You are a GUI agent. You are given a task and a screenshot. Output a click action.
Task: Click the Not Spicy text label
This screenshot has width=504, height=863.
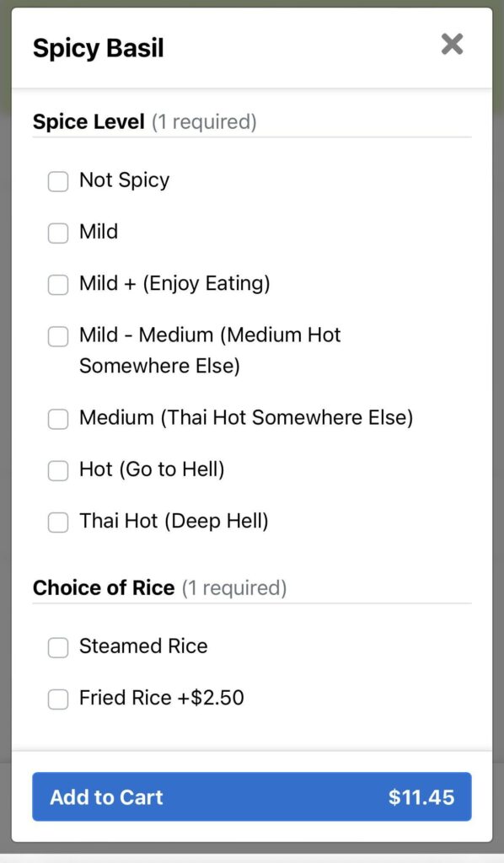pyautogui.click(x=124, y=180)
